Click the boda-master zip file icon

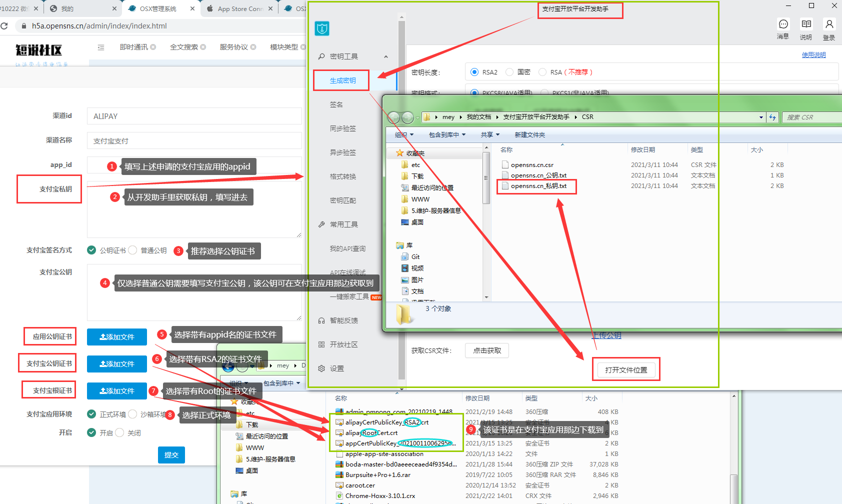339,464
